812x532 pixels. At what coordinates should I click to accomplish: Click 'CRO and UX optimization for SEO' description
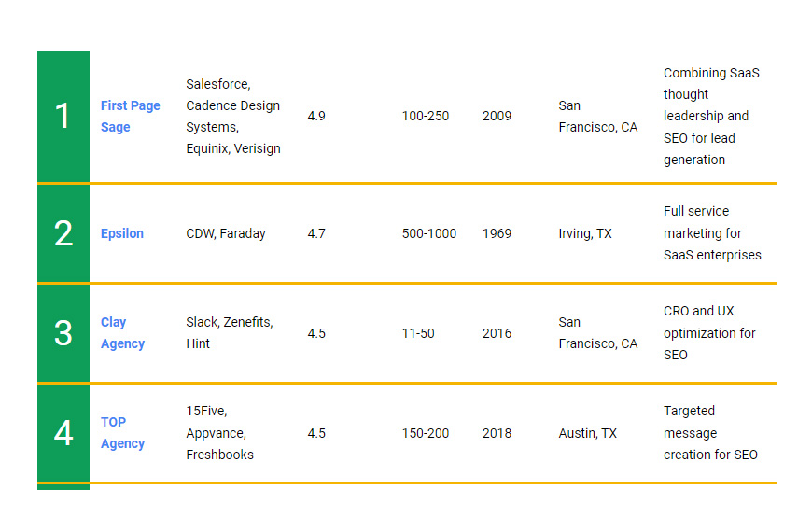(709, 333)
